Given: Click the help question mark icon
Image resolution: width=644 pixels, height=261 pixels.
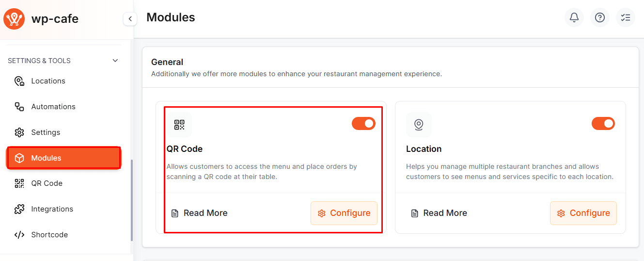Looking at the screenshot, I should [x=600, y=18].
